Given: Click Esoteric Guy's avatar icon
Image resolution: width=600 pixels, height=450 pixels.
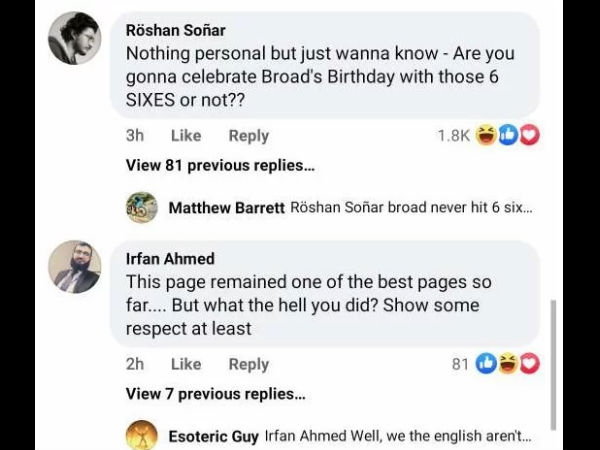Looking at the screenshot, I should pyautogui.click(x=142, y=436).
